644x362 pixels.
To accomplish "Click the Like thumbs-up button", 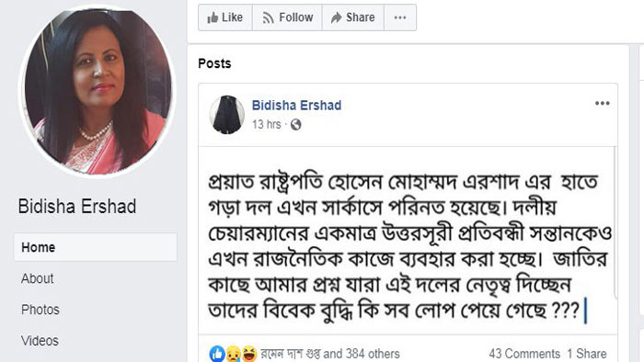I will point(225,17).
